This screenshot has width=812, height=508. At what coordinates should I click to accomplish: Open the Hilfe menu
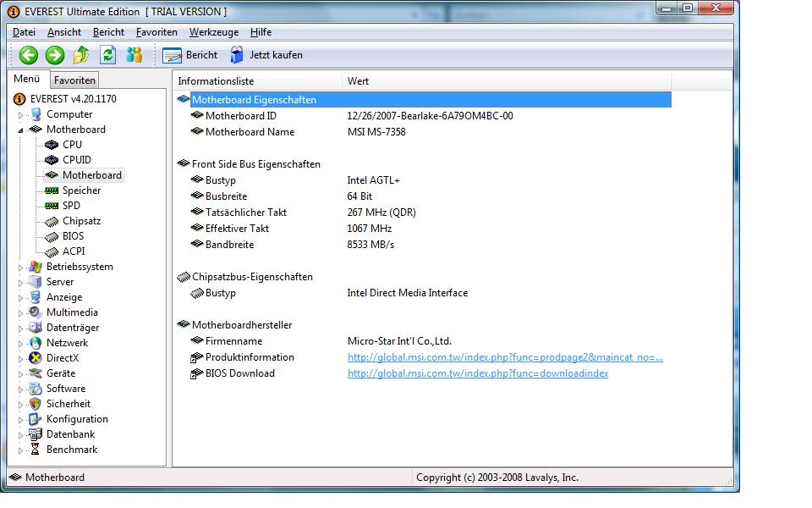tap(261, 32)
